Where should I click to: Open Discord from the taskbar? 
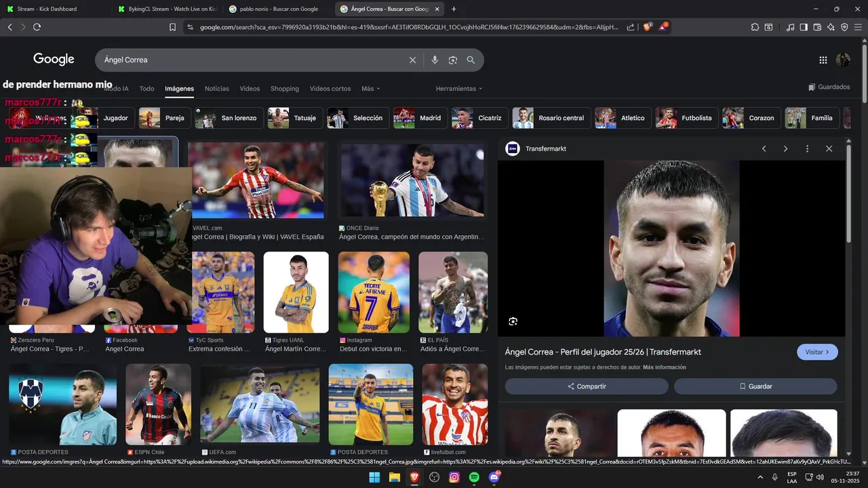coord(494,477)
